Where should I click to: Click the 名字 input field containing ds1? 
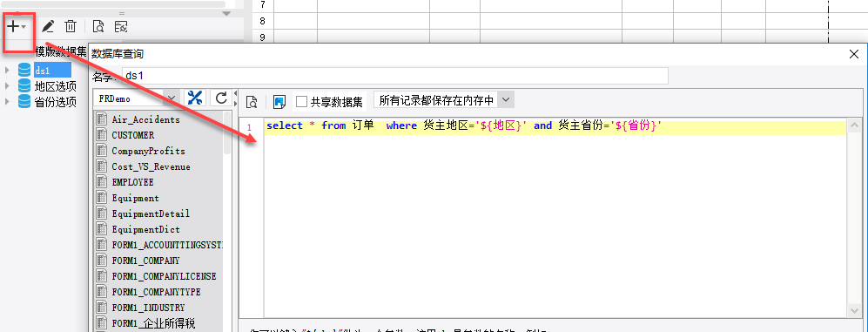coord(394,76)
